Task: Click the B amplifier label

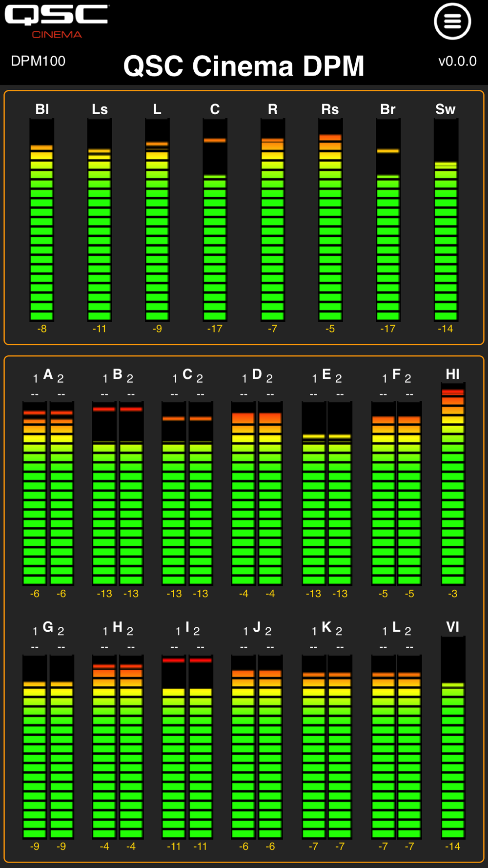Action: click(118, 374)
